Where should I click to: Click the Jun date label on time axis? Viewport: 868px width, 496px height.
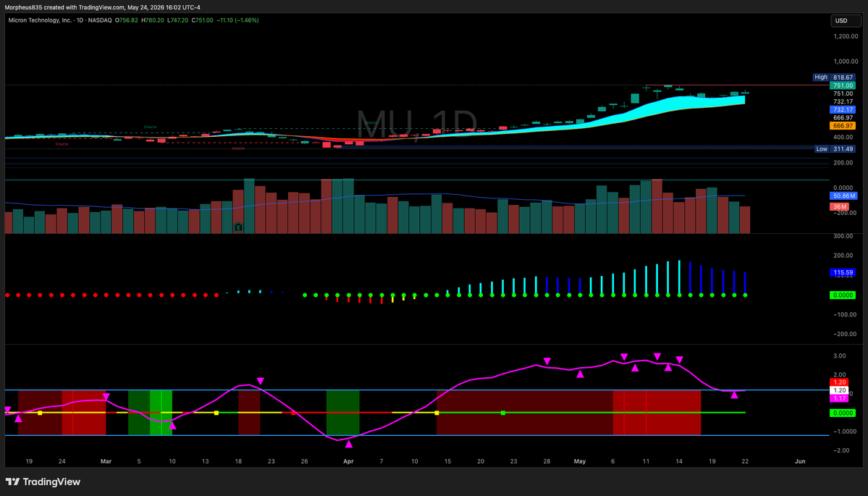800,461
